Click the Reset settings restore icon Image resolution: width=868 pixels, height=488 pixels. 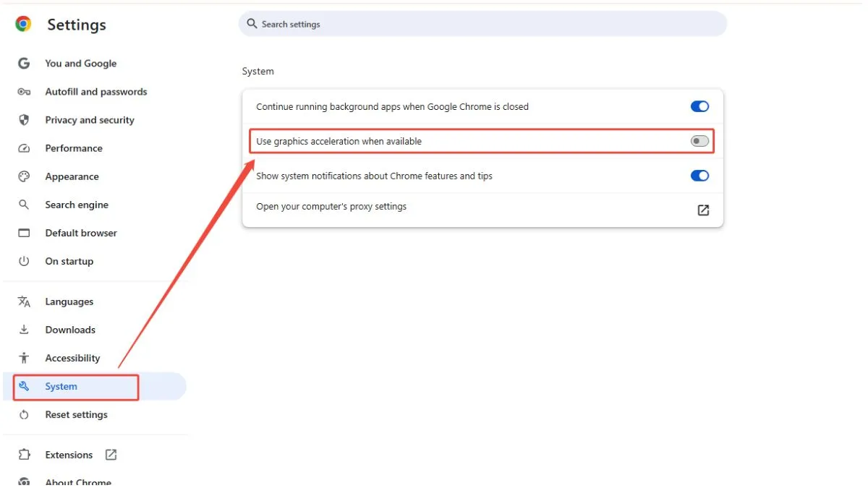coord(24,414)
